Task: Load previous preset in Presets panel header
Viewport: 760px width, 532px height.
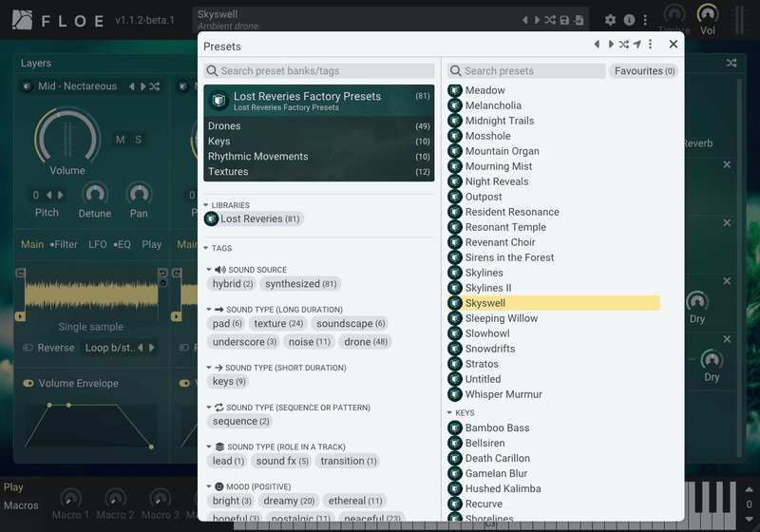Action: click(x=597, y=45)
